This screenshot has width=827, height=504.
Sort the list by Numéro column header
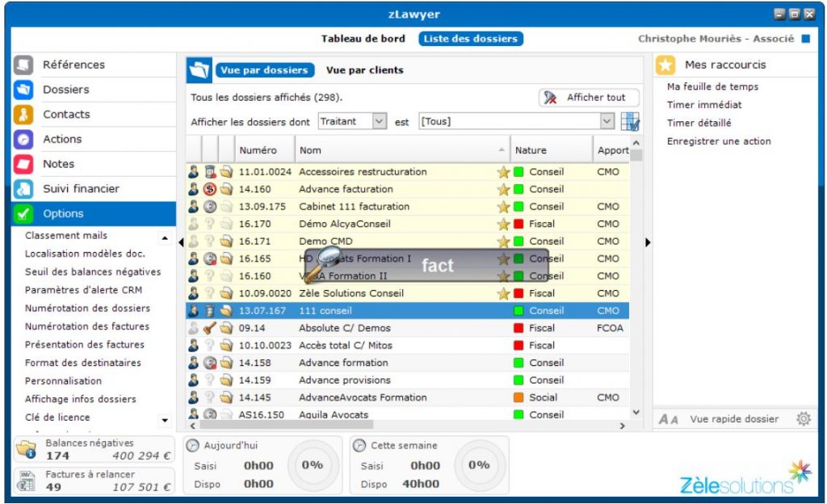point(258,150)
